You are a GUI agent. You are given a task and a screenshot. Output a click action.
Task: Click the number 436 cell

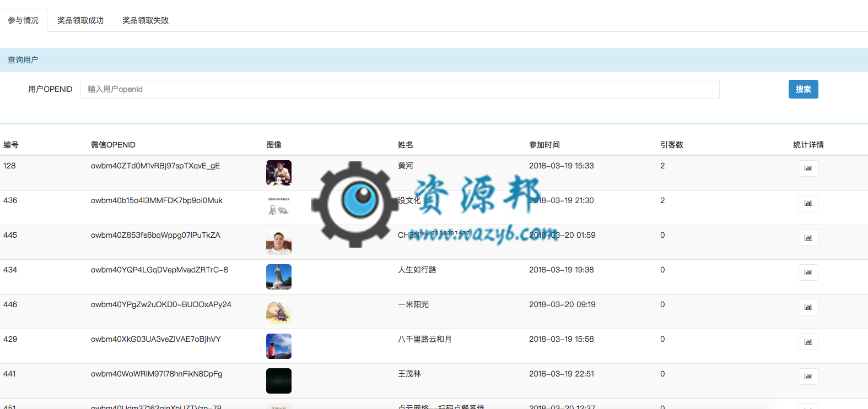coord(10,200)
